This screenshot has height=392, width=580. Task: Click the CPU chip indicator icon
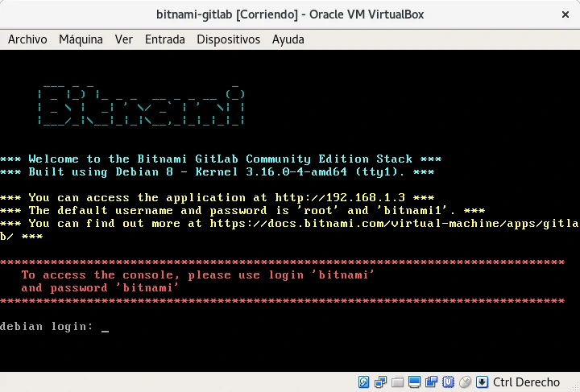click(449, 382)
